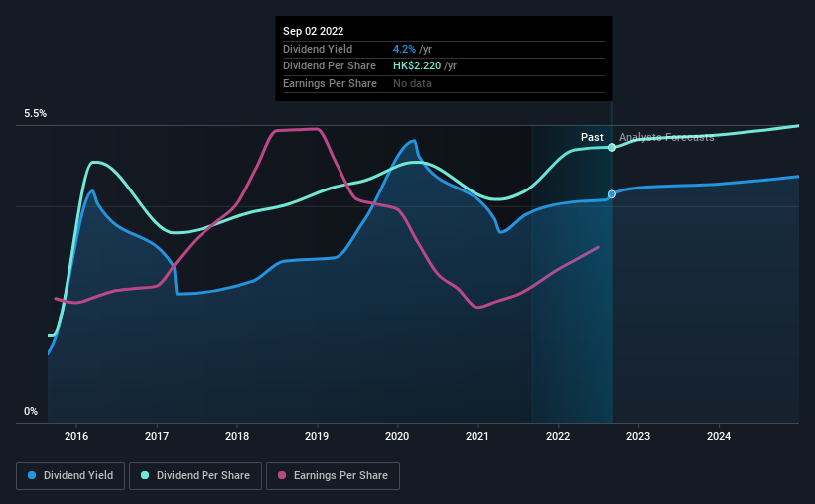815x504 pixels.
Task: Click the 2022 x-axis label
Action: (x=558, y=436)
